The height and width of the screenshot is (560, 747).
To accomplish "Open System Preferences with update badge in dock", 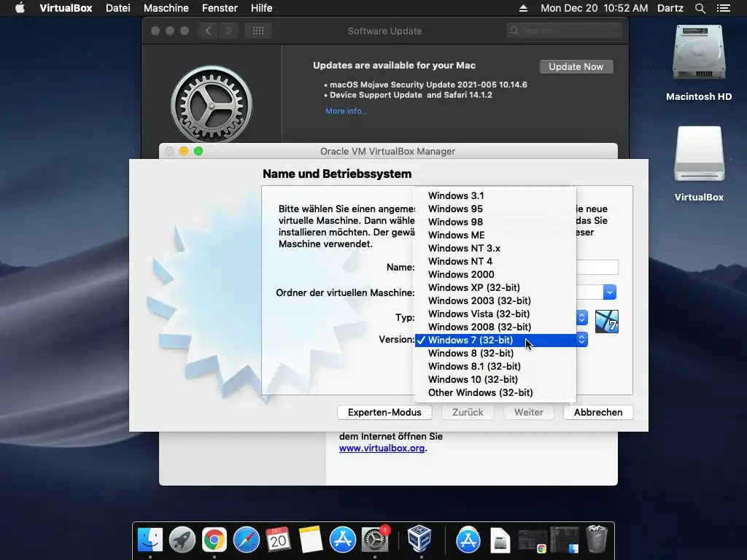I will click(375, 540).
